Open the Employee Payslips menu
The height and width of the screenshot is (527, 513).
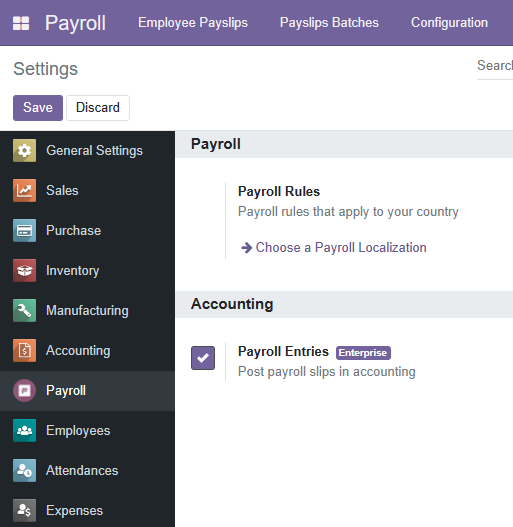(x=193, y=23)
